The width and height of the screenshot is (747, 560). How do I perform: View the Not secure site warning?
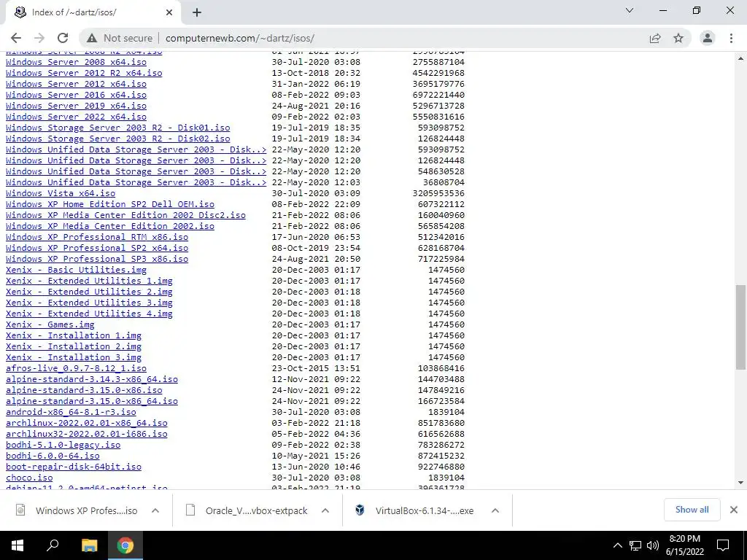[120, 38]
